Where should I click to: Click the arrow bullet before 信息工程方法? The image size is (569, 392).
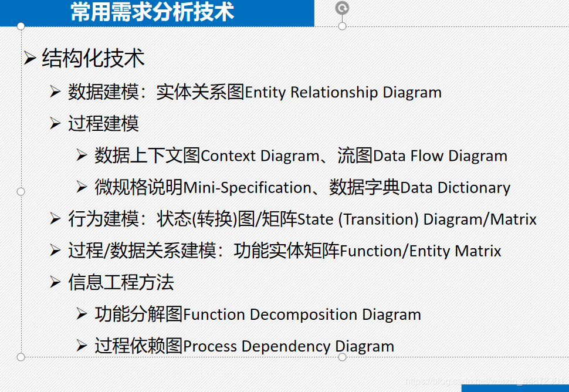[55, 282]
